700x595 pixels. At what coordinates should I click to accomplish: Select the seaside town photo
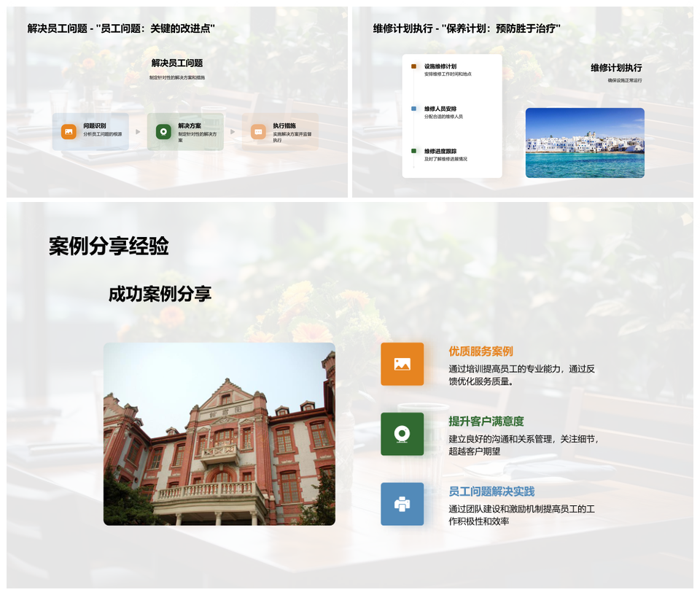click(585, 143)
